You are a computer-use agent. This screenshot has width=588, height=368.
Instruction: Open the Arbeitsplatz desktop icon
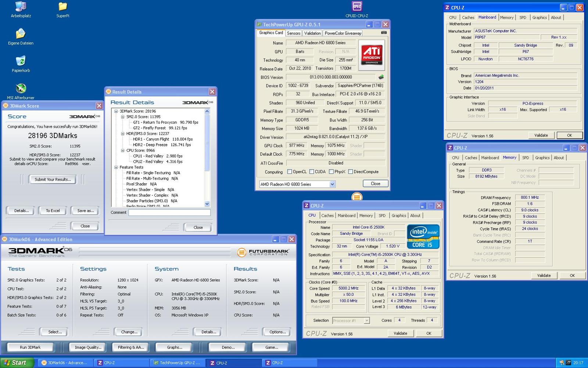pos(21,10)
